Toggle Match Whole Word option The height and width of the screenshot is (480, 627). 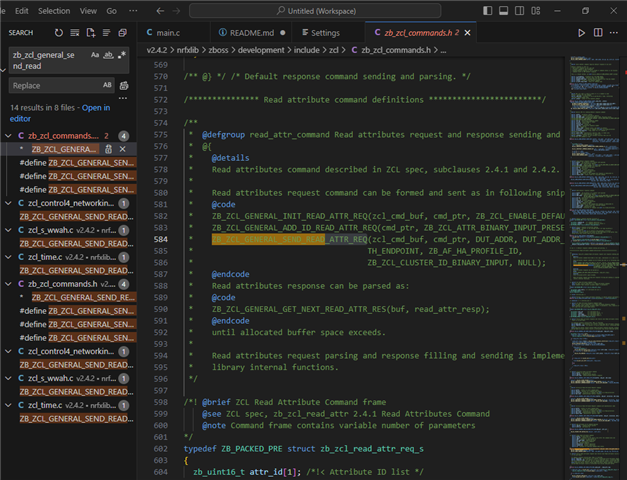point(109,55)
